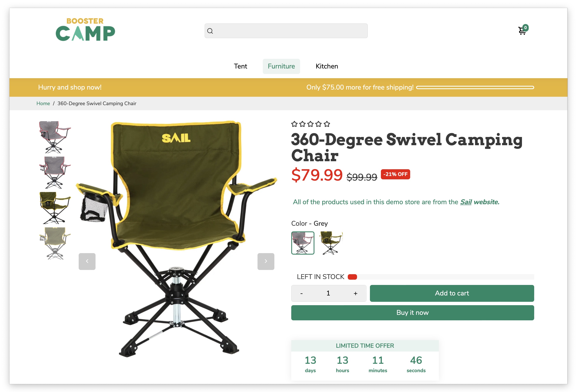
Task: Open the Tent menu item
Action: 240,66
